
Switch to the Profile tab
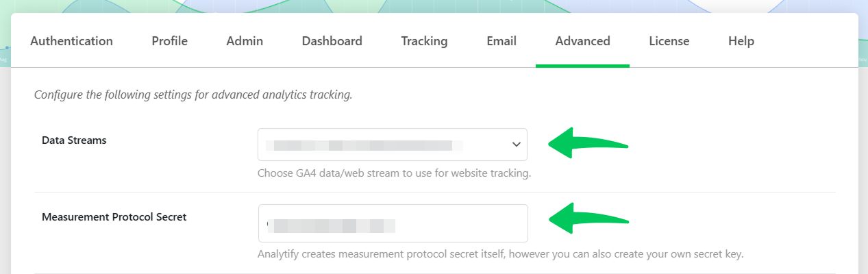[x=170, y=41]
